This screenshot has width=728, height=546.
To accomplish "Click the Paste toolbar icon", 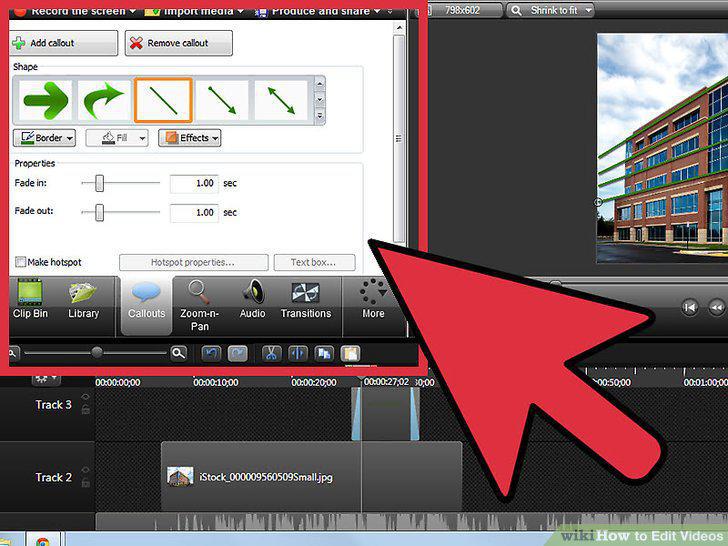I will click(351, 354).
